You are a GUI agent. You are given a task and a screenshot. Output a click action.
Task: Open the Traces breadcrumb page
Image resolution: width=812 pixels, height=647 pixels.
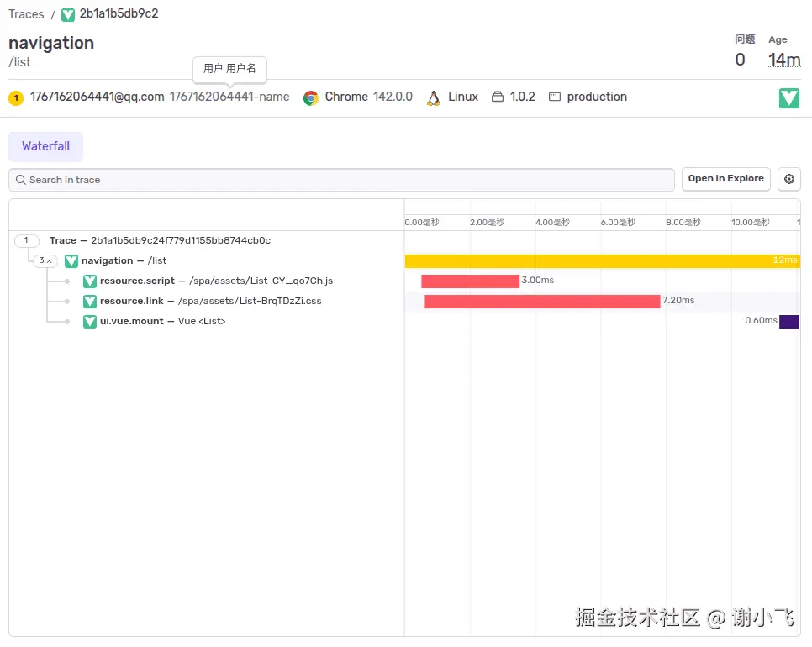[x=26, y=14]
